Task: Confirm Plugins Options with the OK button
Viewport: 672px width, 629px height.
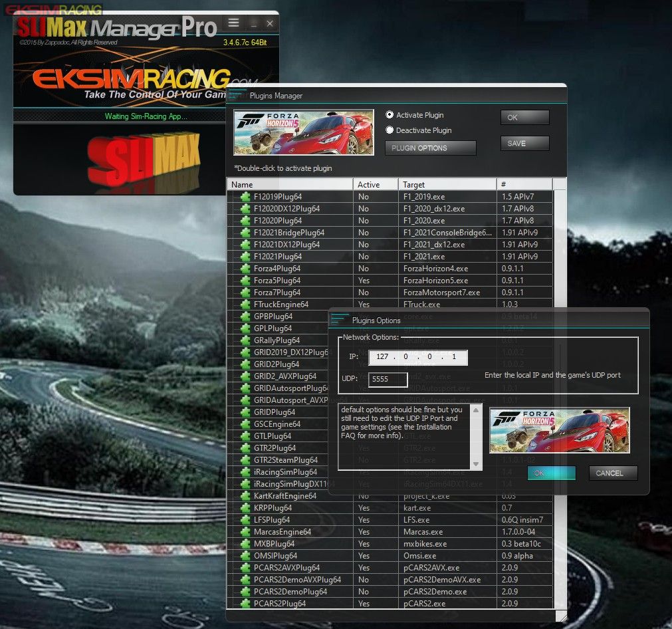Action: (551, 473)
